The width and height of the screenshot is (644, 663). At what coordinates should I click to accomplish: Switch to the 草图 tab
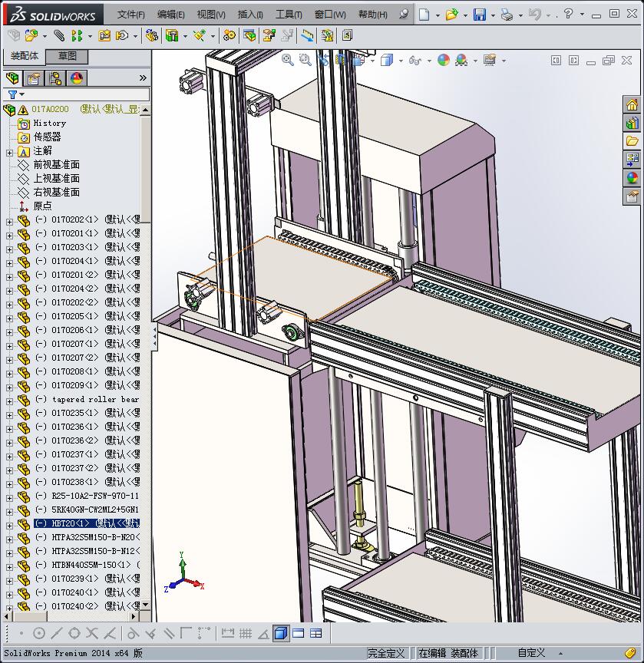[68, 56]
